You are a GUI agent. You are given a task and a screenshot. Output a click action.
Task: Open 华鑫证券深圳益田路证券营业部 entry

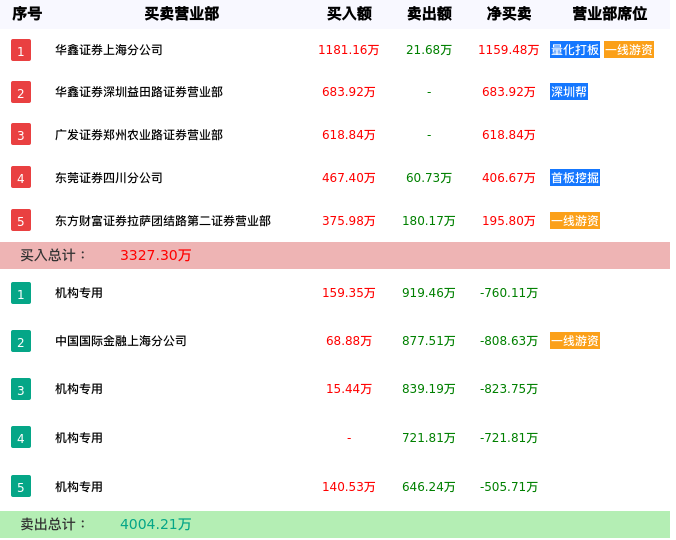(139, 92)
